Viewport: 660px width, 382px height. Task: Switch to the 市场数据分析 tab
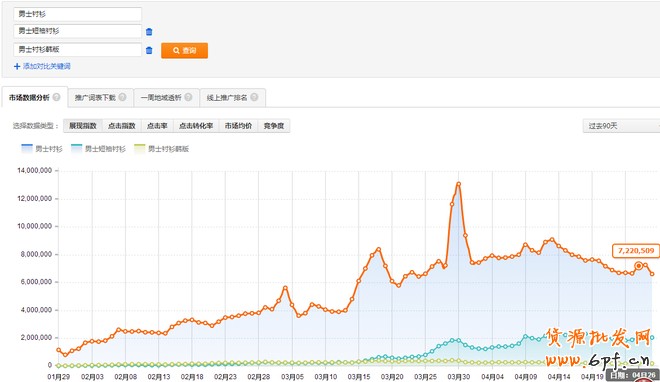coord(34,98)
